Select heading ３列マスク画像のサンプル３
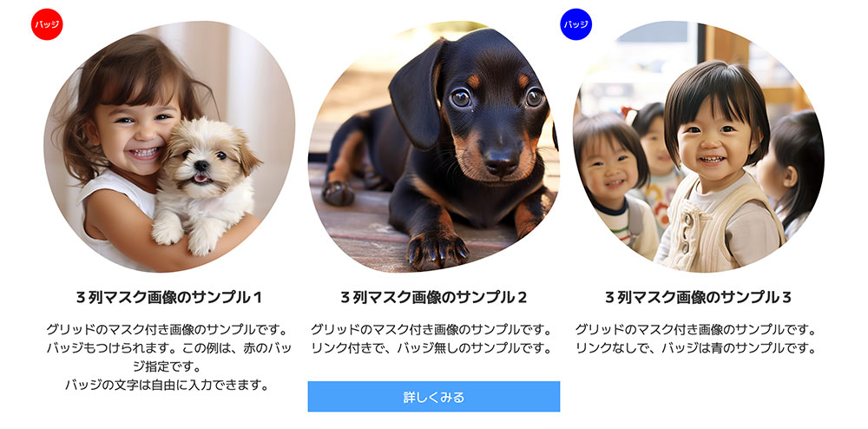868x429 pixels. pyautogui.click(x=699, y=298)
